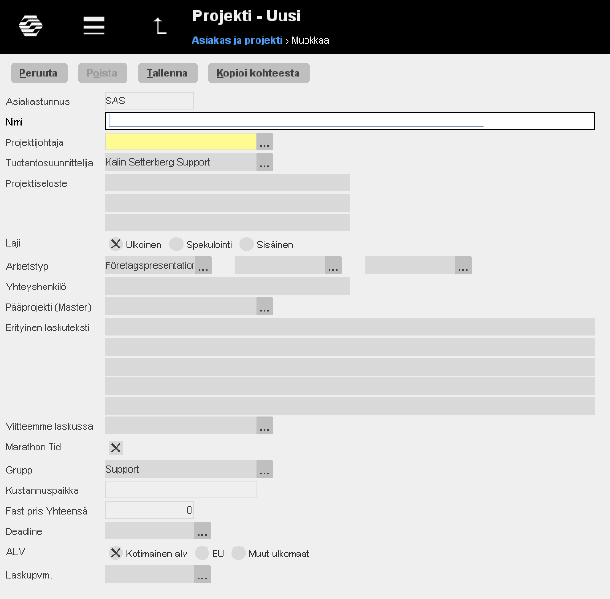The image size is (610, 599).
Task: Click the Tuotantosuunnittelija field with Kalin Setterberg Support
Action: (x=181, y=162)
